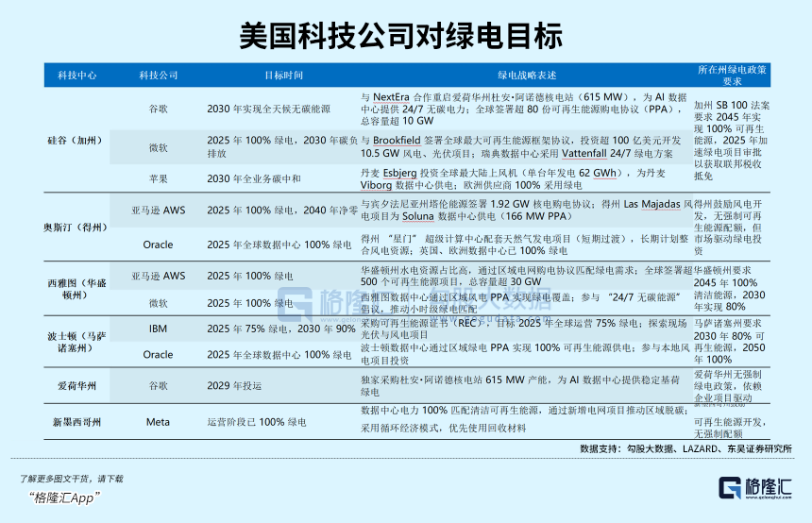
Task: Click the Brookfield strategy description for 微软
Action: click(x=520, y=147)
